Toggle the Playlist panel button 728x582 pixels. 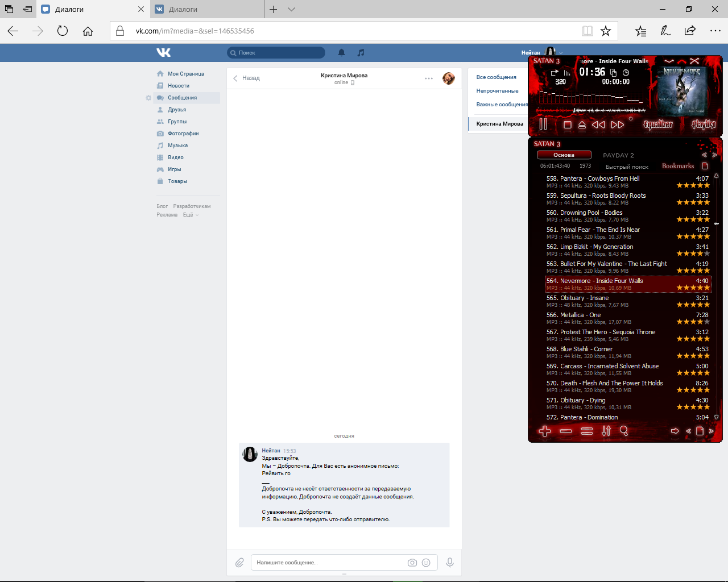704,124
